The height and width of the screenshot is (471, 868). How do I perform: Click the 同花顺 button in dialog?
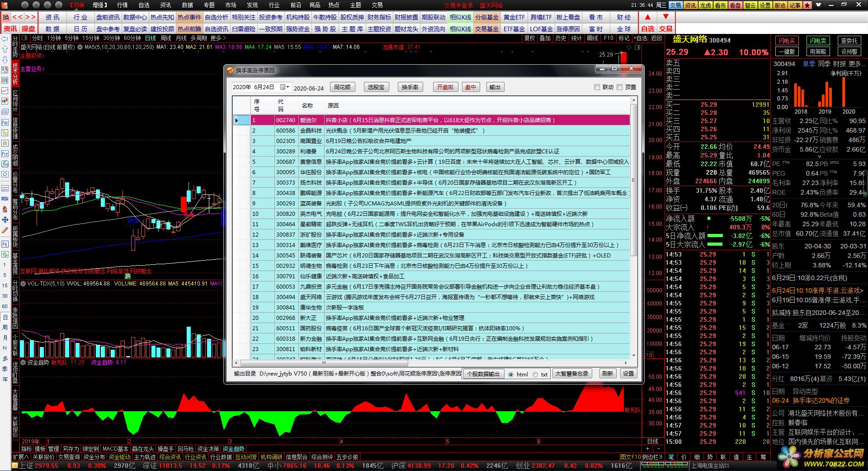click(x=342, y=87)
